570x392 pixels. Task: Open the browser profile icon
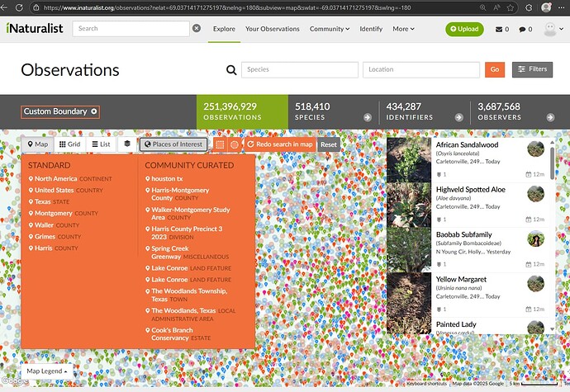tap(546, 7)
